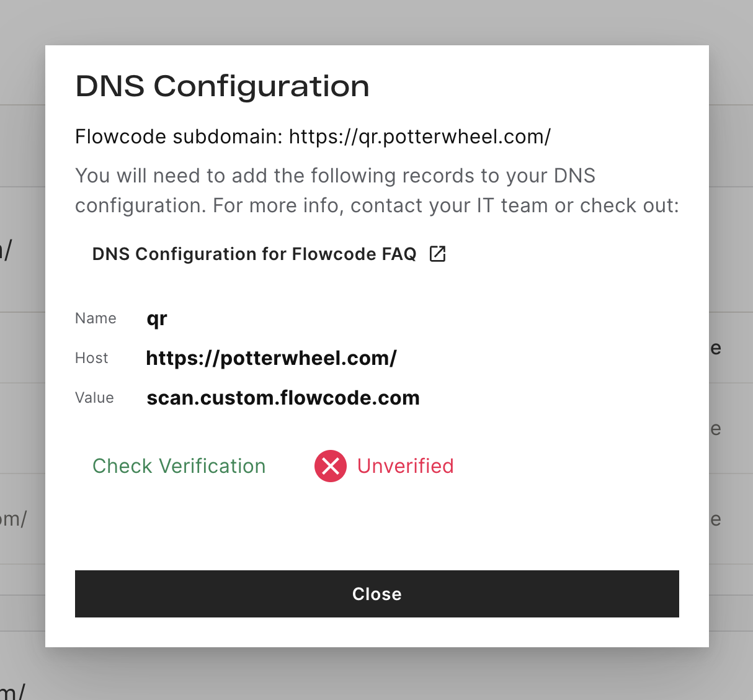This screenshot has height=700, width=753.
Task: Click the external-link icon beside the FAQ link
Action: tap(437, 254)
